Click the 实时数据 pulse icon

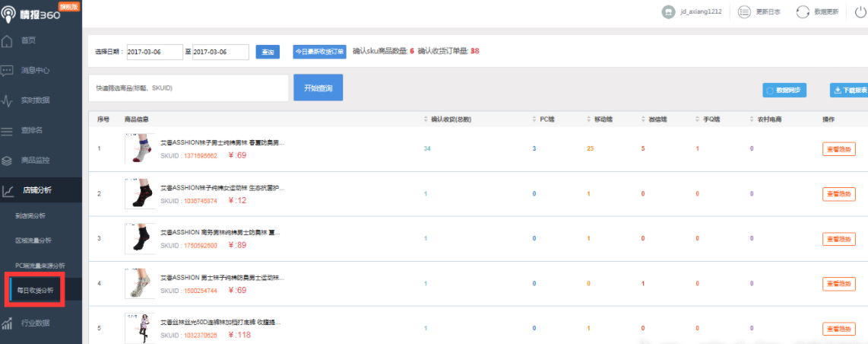point(7,100)
